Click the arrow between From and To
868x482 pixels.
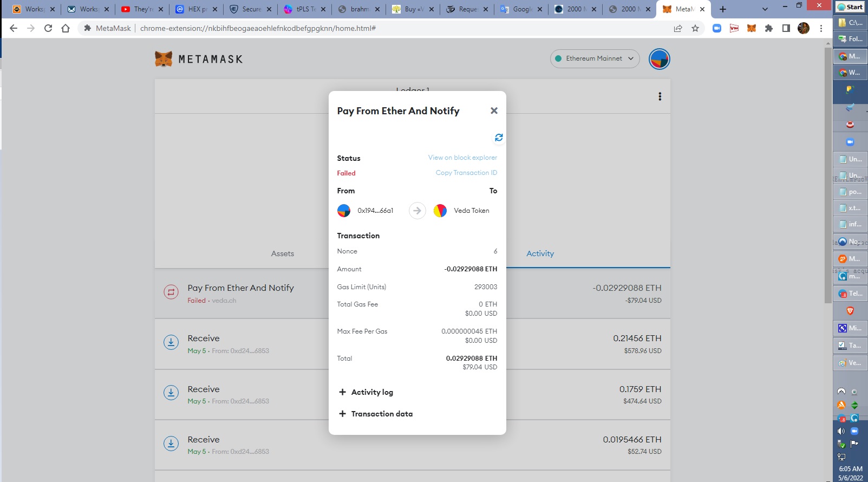pyautogui.click(x=417, y=211)
